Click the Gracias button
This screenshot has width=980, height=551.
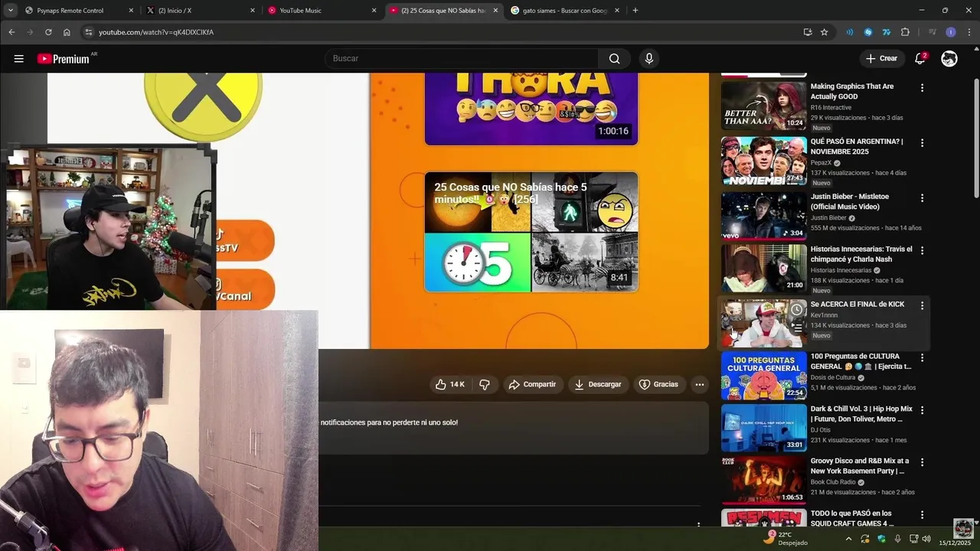tap(658, 384)
